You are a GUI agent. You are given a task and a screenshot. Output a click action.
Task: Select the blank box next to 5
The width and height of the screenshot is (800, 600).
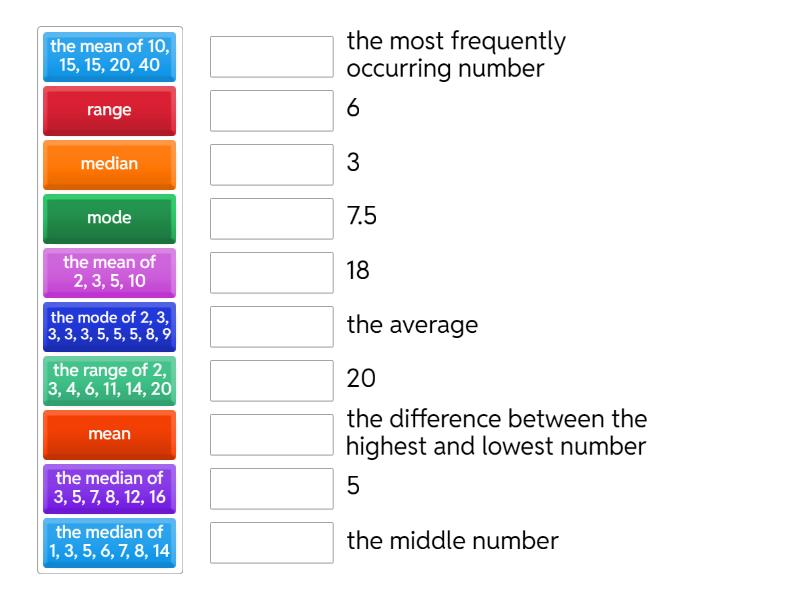(272, 489)
